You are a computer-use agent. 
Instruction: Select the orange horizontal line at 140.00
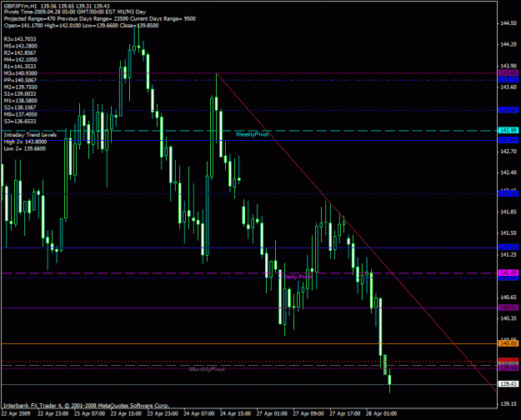click(249, 343)
